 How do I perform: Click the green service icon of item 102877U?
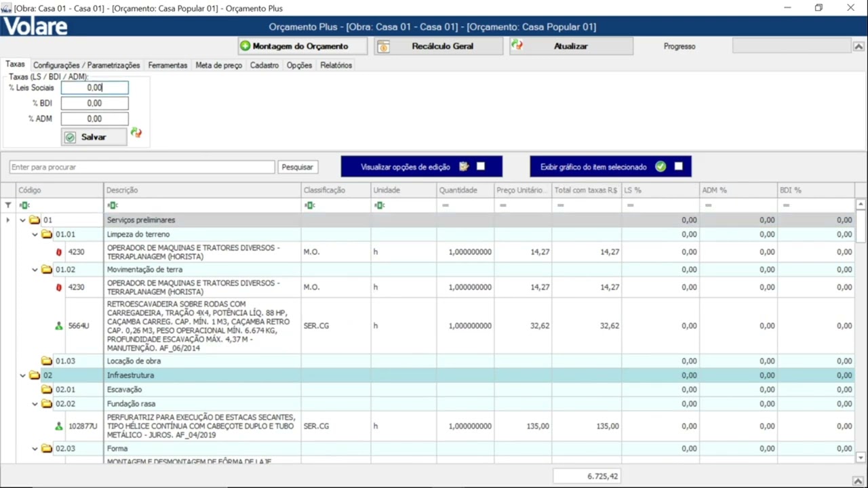point(59,426)
